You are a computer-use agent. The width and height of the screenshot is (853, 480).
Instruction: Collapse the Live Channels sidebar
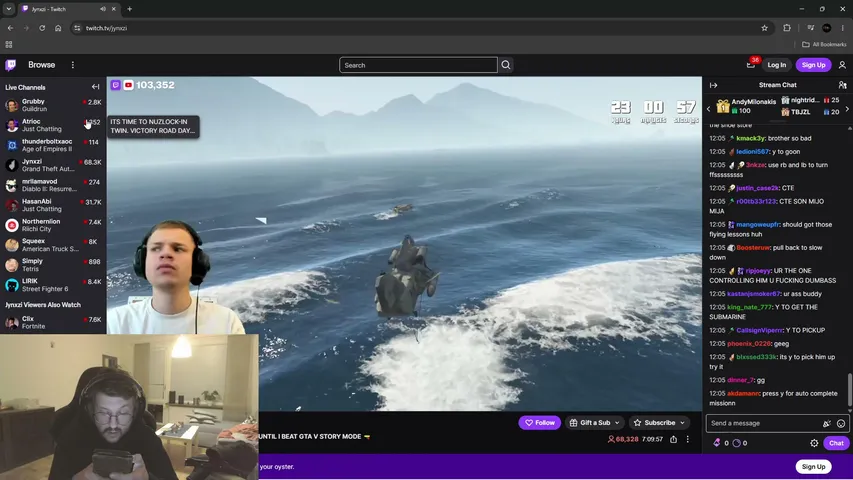tap(95, 87)
